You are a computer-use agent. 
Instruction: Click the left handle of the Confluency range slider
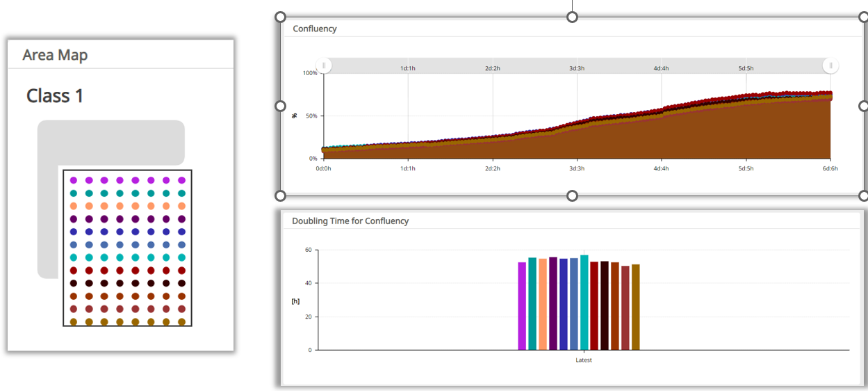pos(325,66)
